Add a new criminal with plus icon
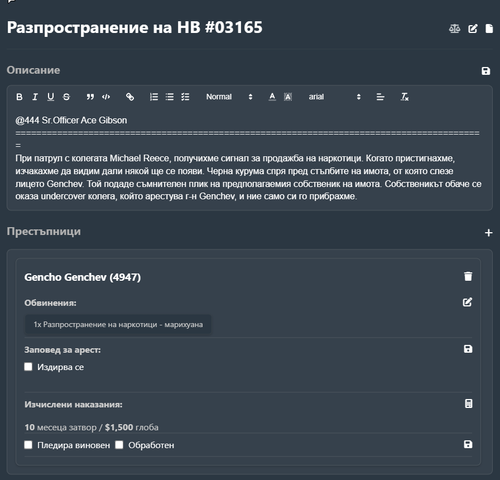This screenshot has height=480, width=500. (x=488, y=233)
